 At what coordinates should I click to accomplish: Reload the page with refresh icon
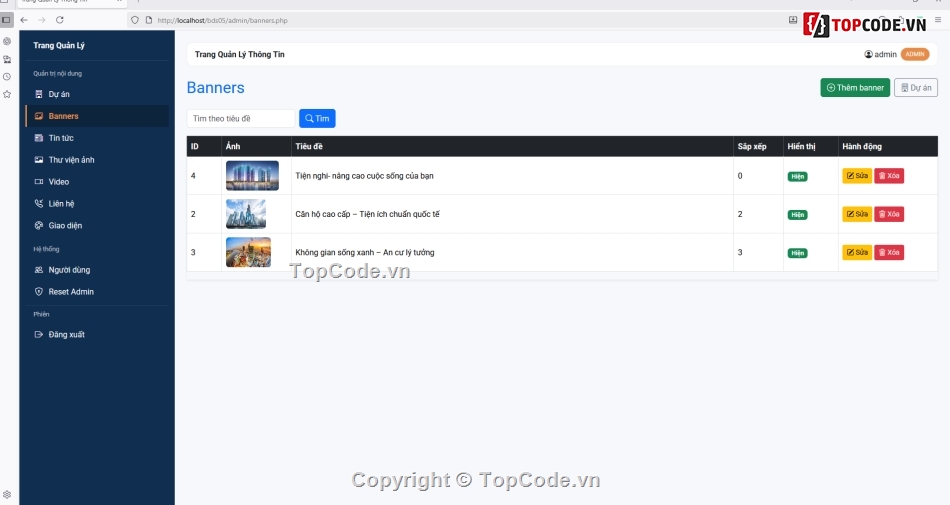59,20
